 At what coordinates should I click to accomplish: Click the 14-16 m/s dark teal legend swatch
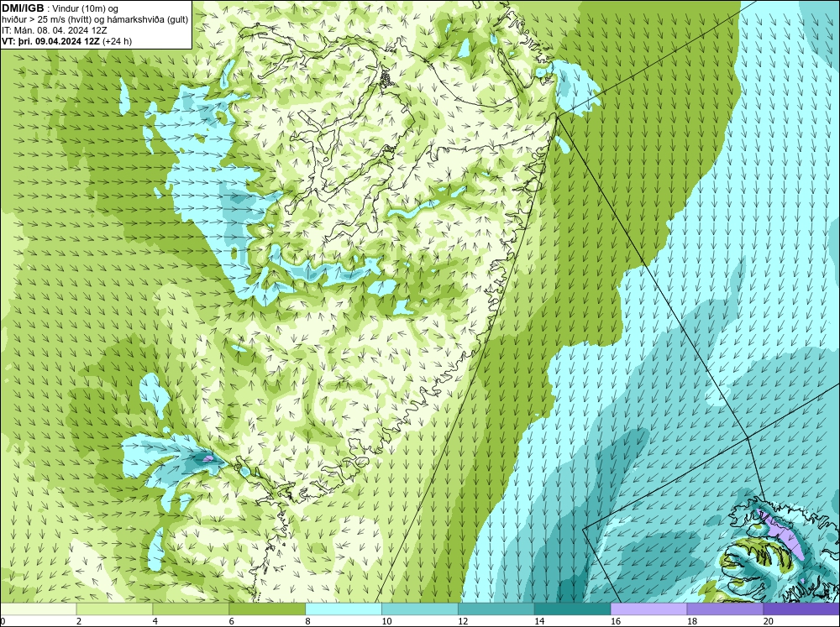click(x=573, y=609)
